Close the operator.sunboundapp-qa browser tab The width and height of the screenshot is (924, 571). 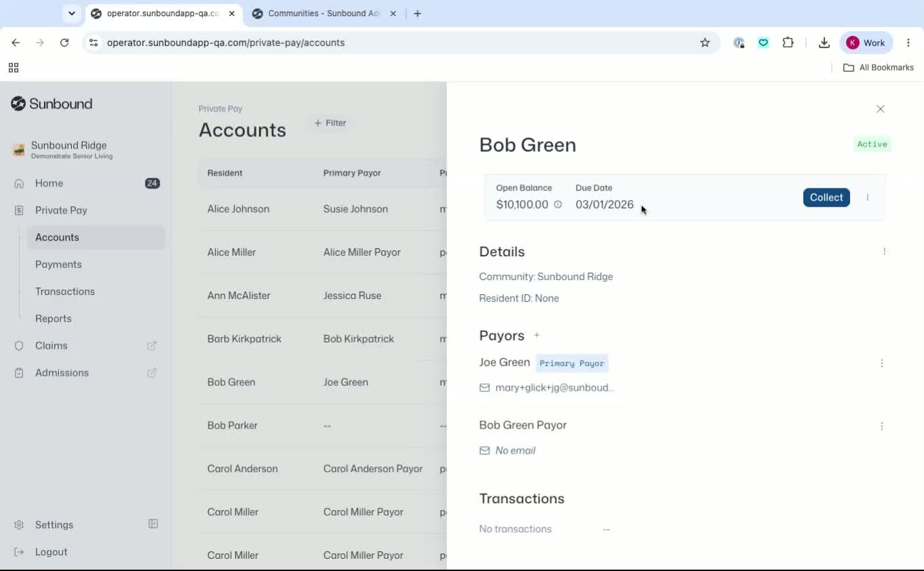(232, 14)
